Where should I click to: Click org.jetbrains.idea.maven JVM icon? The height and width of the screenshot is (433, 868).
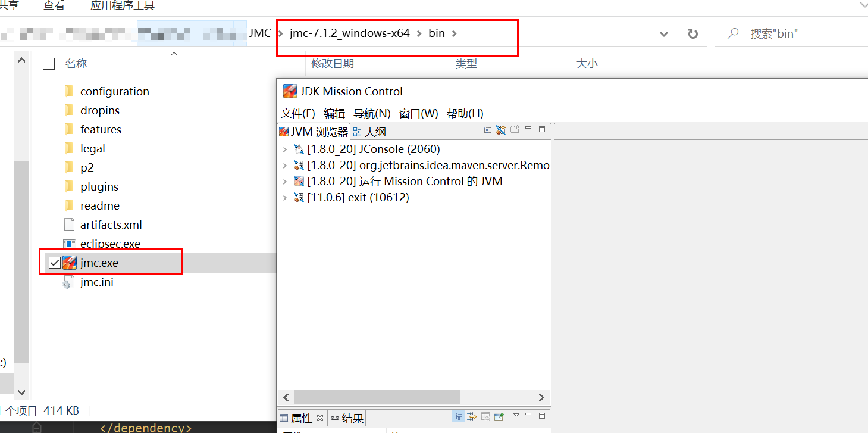click(x=299, y=165)
